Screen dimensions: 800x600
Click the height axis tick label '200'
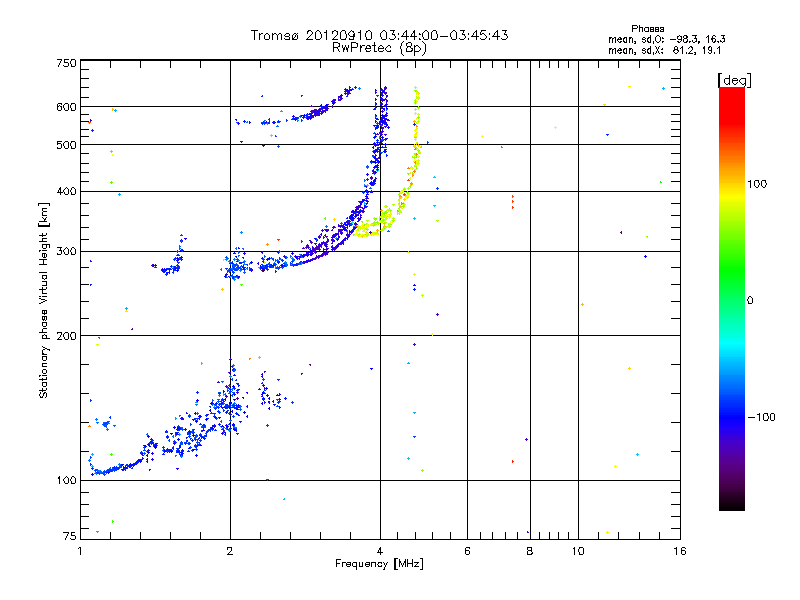click(x=66, y=336)
